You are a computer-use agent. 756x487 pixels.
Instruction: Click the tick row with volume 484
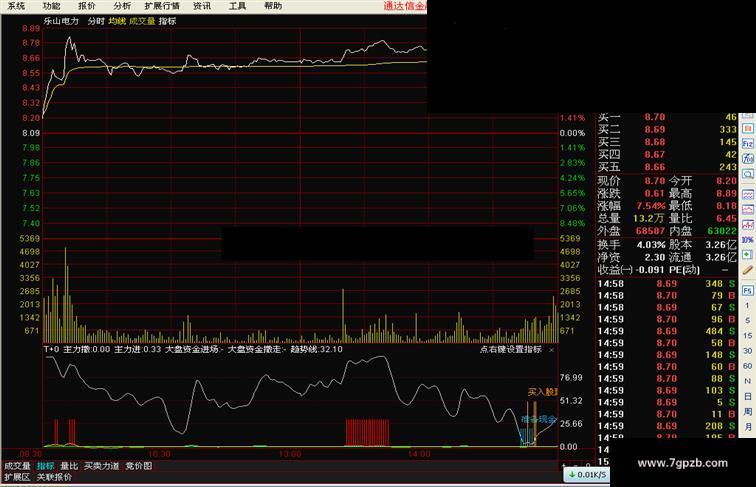[x=667, y=331]
